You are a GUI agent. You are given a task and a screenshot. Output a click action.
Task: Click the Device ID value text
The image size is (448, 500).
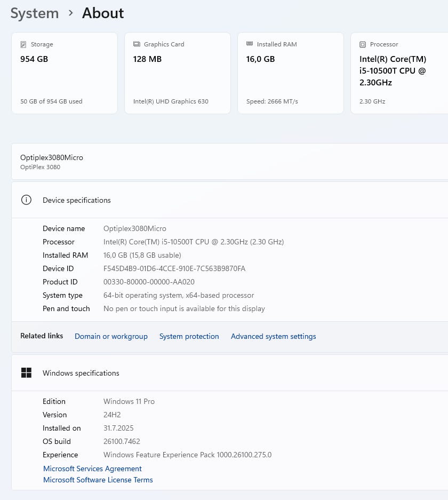pyautogui.click(x=174, y=268)
